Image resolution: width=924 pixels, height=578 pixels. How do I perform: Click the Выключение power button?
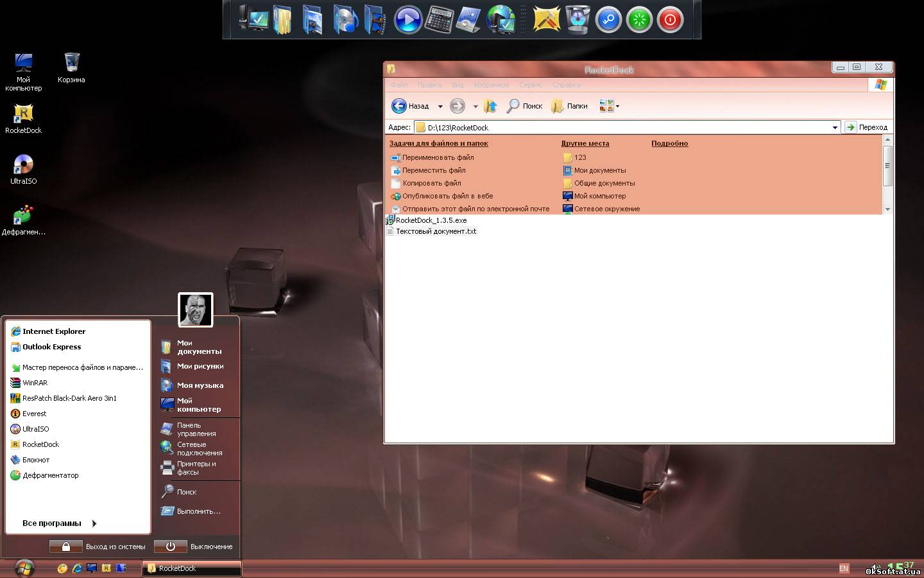tap(171, 547)
